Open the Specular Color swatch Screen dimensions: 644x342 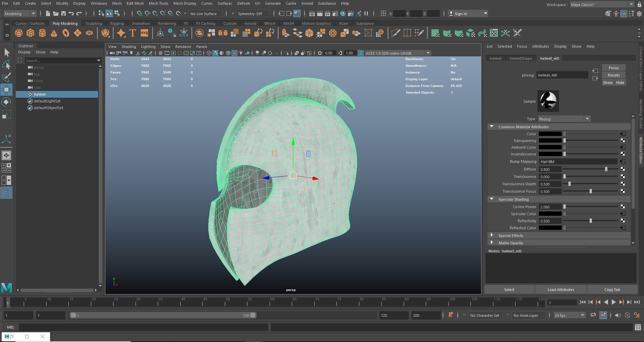click(550, 214)
